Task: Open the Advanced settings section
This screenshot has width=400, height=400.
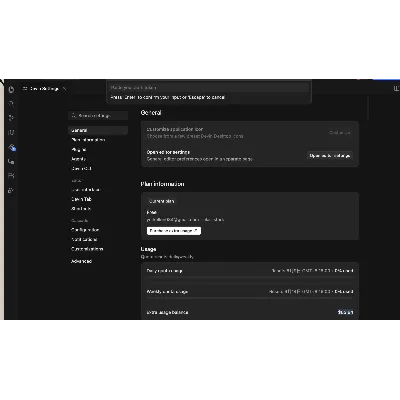Action: click(x=82, y=261)
